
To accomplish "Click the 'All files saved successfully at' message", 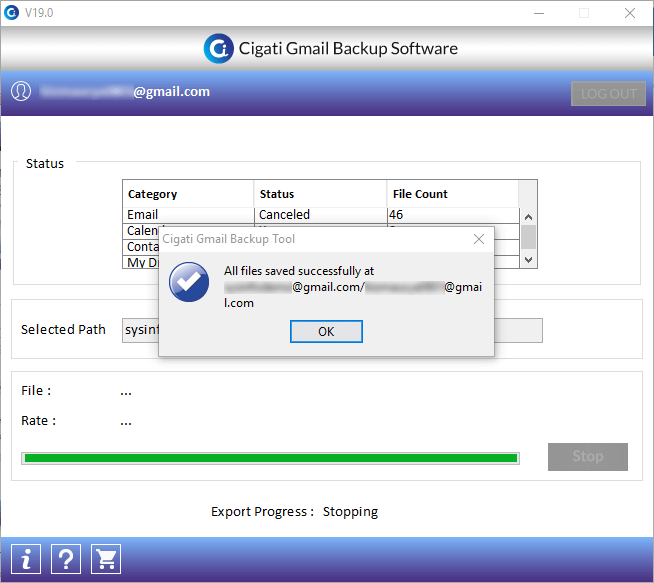I will (299, 271).
